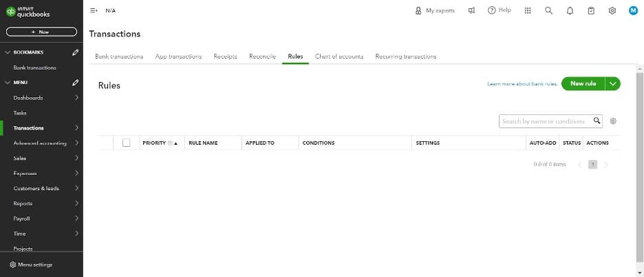Expand the Dashboards submenu arrow
Image resolution: width=644 pixels, height=277 pixels.
coord(76,98)
